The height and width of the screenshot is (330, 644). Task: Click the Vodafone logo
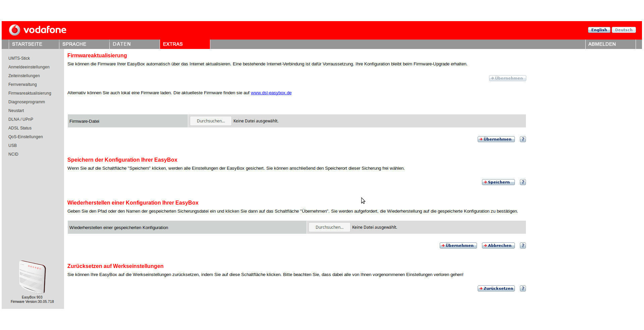coord(38,30)
